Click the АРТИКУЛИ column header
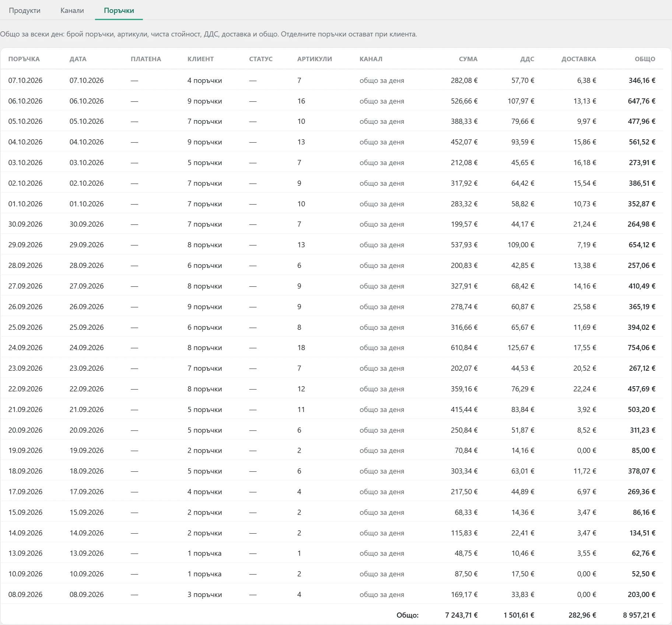 [315, 59]
